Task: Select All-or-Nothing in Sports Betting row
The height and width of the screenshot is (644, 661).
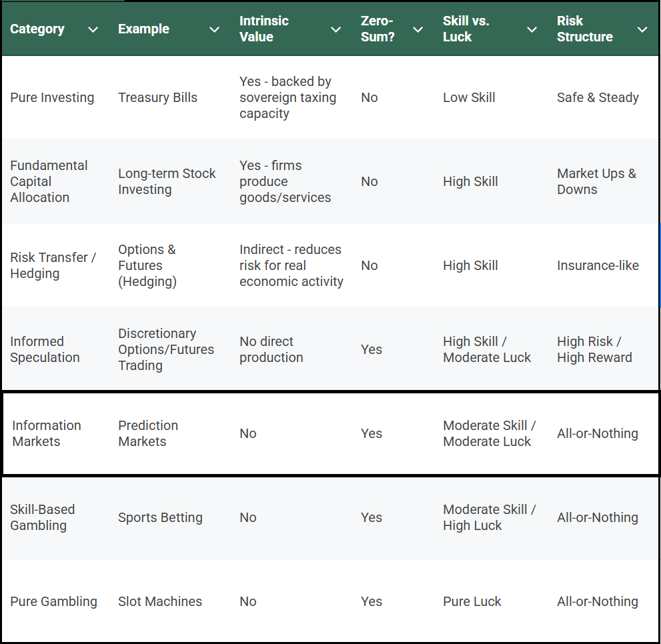Action: click(598, 517)
